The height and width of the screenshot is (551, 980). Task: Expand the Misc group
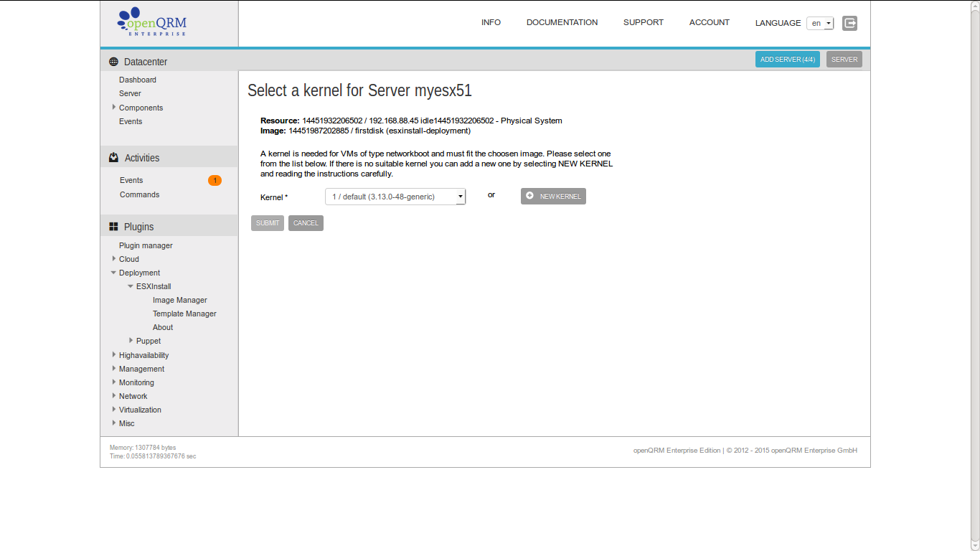(x=113, y=423)
